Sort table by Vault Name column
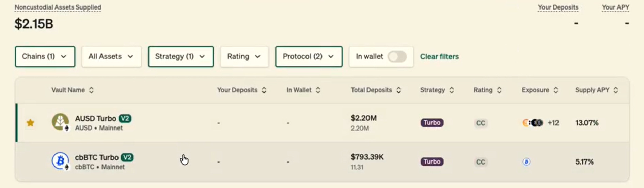The image size is (644, 188). click(72, 90)
